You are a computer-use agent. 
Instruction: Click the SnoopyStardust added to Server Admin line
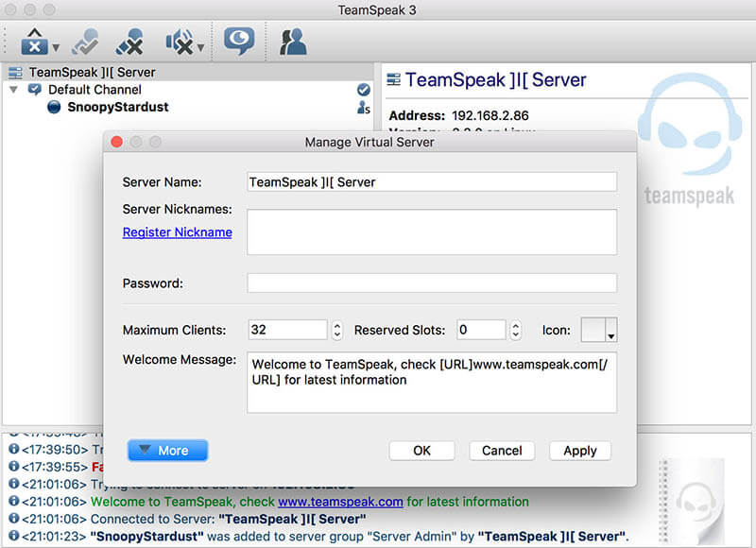tap(360, 537)
